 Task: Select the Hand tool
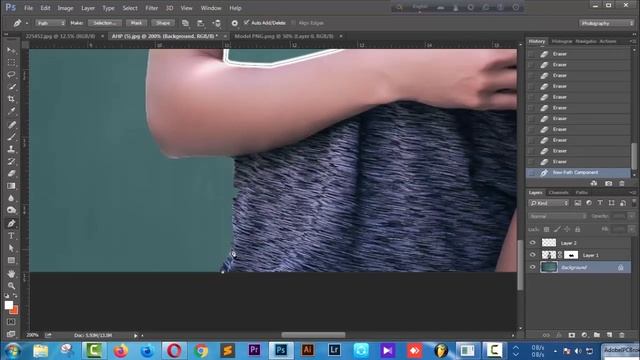[x=11, y=273]
